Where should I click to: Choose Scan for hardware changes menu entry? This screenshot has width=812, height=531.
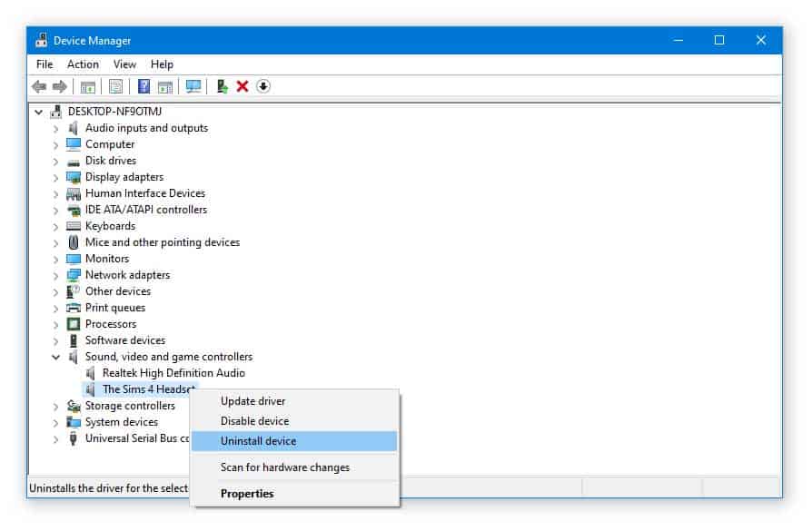[295, 467]
